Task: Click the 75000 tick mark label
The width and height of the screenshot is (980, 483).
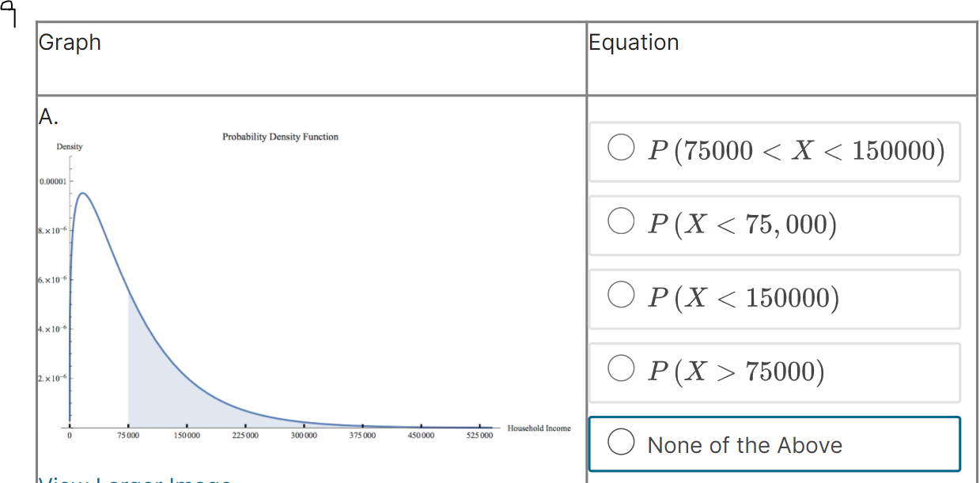Action: tap(128, 435)
